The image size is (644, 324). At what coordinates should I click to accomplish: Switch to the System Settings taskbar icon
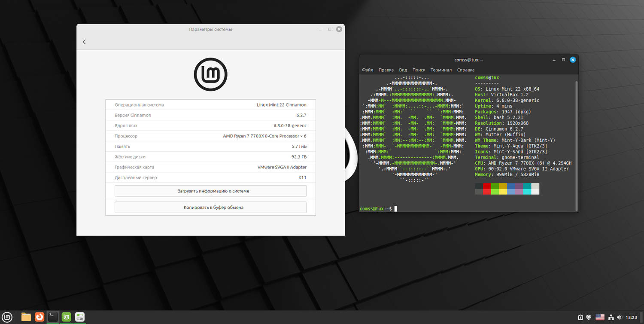pos(80,317)
